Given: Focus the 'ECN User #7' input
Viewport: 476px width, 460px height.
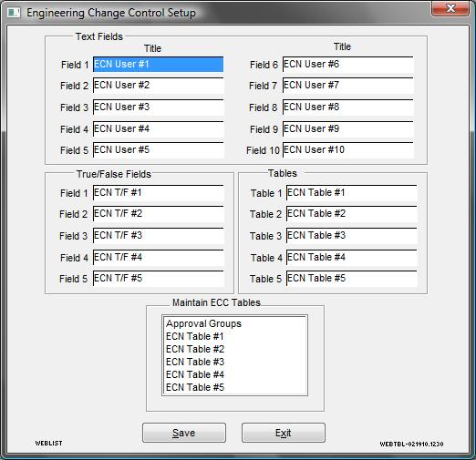Looking at the screenshot, I should click(x=348, y=86).
